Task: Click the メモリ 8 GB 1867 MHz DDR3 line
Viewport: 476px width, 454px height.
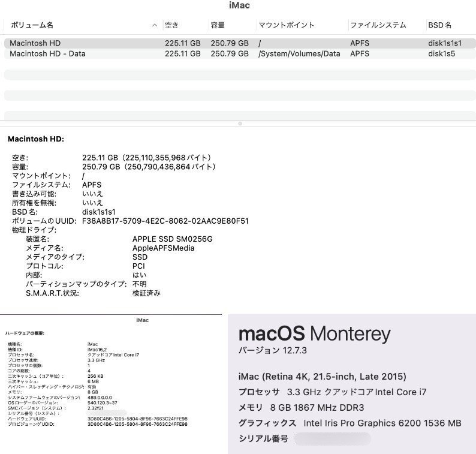Action: [x=302, y=408]
